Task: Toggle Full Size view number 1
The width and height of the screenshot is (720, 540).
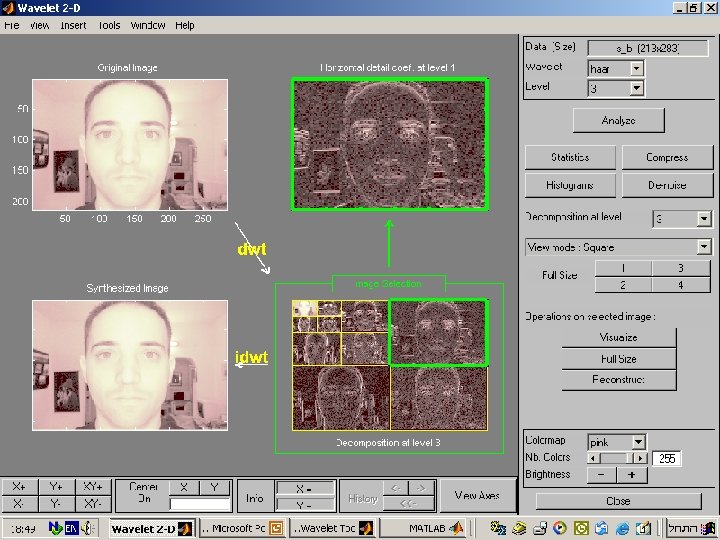Action: point(622,268)
